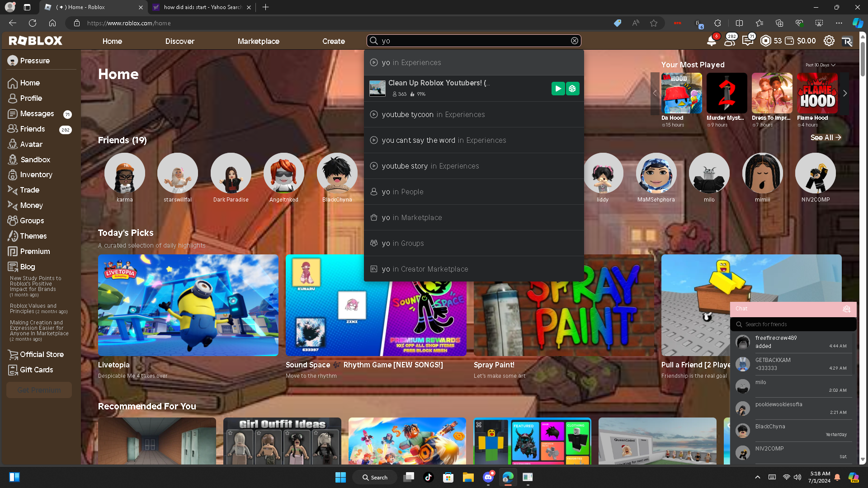Open browser extensions puzzle icon

[717, 23]
